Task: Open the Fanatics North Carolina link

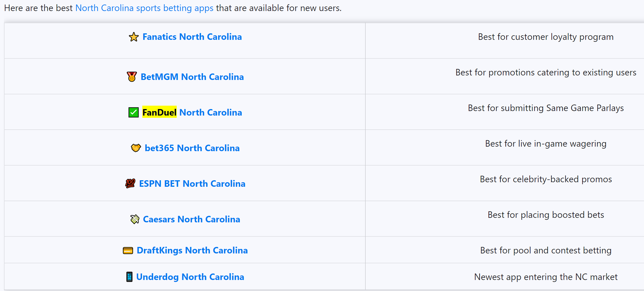Action: point(192,37)
